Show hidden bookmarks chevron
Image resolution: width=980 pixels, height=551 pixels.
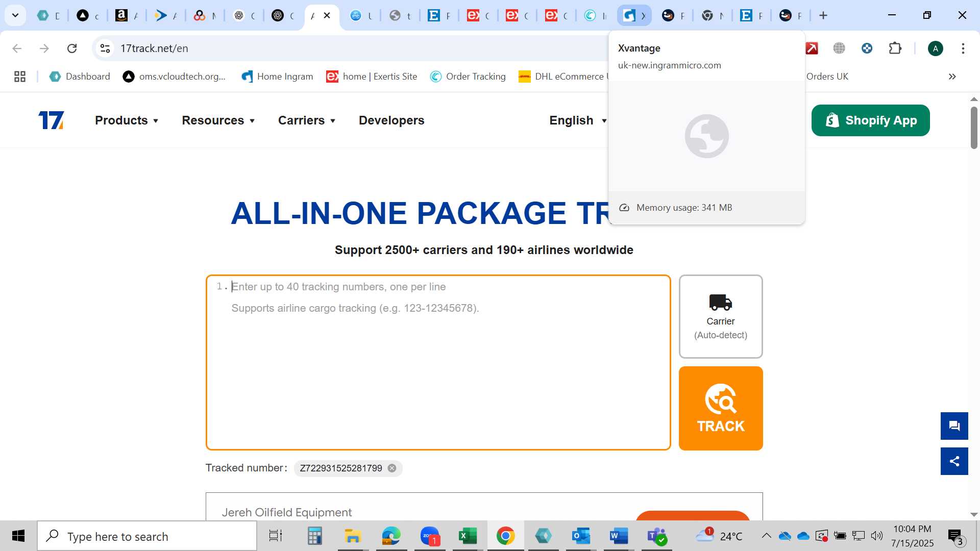click(x=952, y=77)
